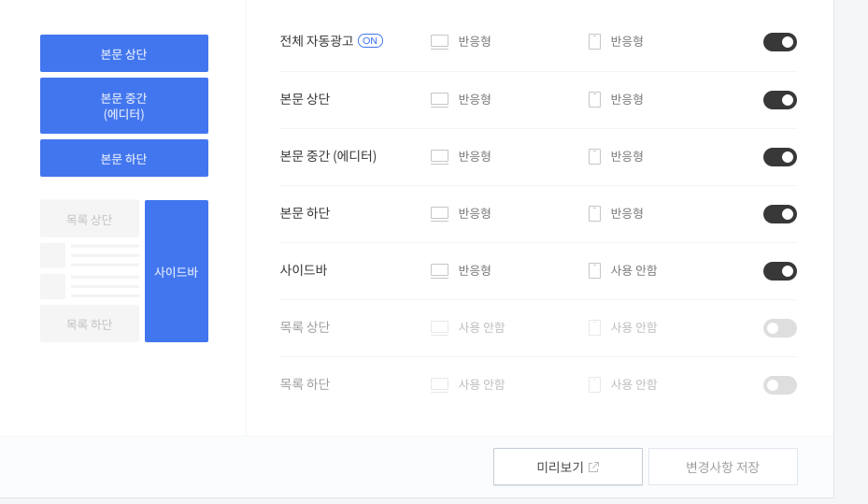Click the mobile icon in 사이드바 row
868x504 pixels.
tap(594, 271)
